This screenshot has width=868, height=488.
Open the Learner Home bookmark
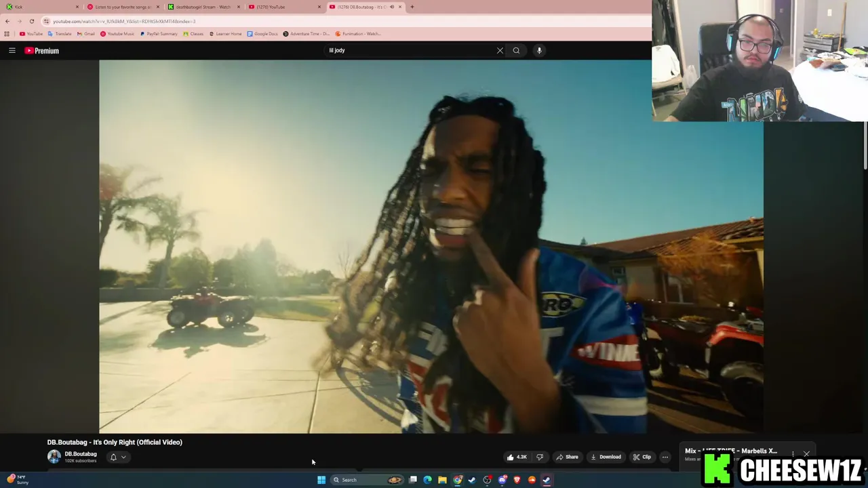[225, 33]
